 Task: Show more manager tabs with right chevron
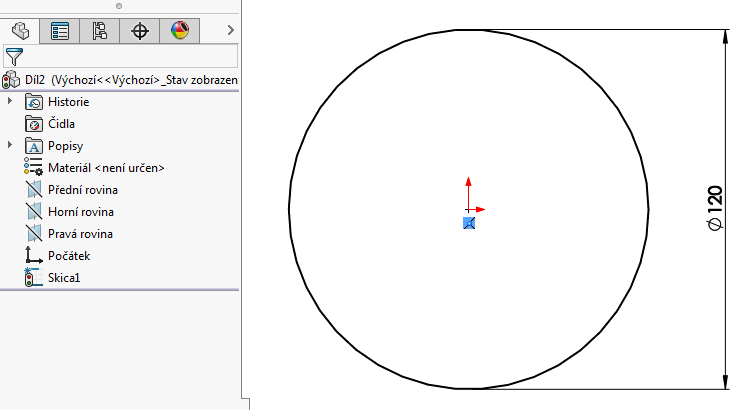(x=231, y=30)
